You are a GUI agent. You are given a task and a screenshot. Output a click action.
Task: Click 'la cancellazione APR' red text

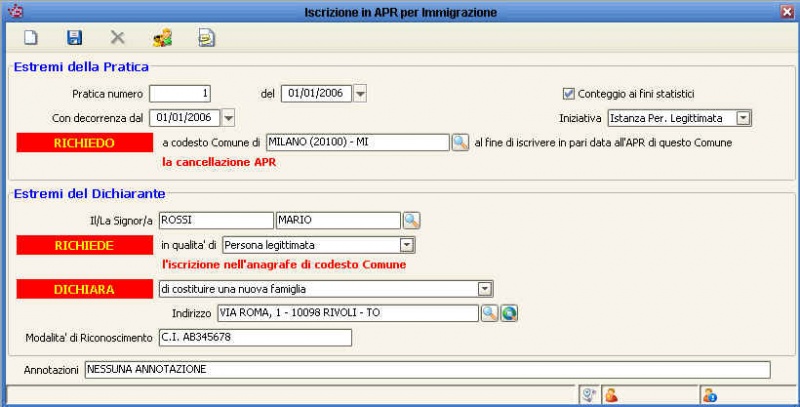point(219,163)
